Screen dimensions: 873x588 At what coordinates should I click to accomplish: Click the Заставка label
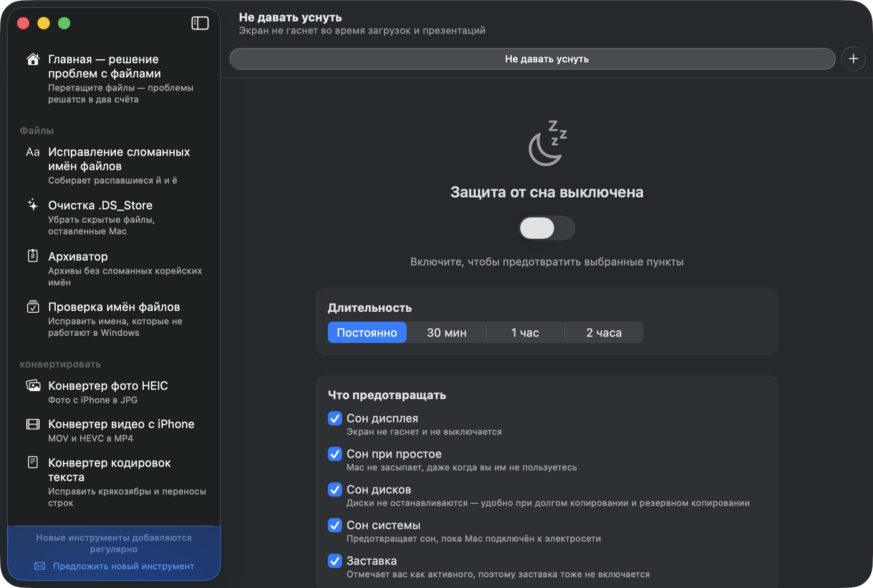371,561
